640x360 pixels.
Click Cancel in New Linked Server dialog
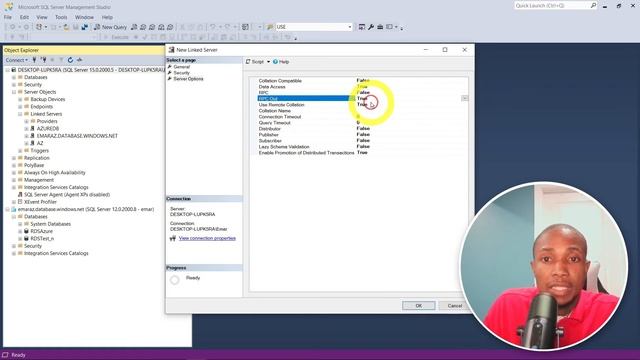point(454,306)
